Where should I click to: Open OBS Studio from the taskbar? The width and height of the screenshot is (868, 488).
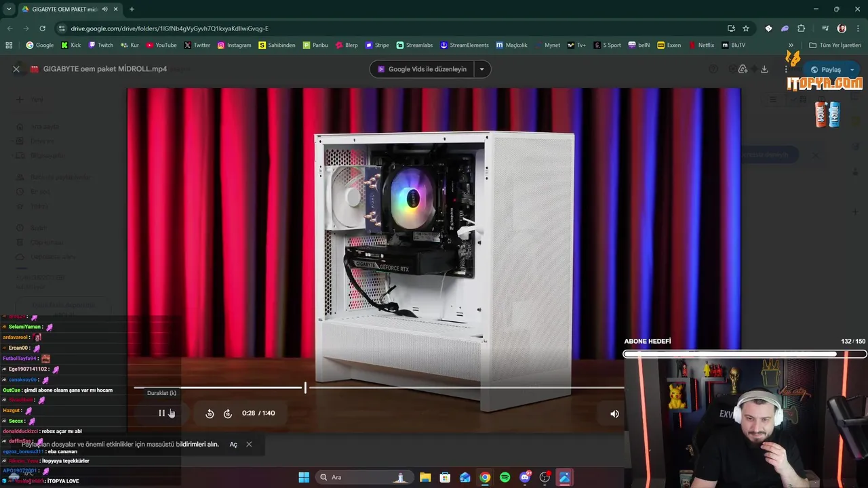click(x=545, y=477)
